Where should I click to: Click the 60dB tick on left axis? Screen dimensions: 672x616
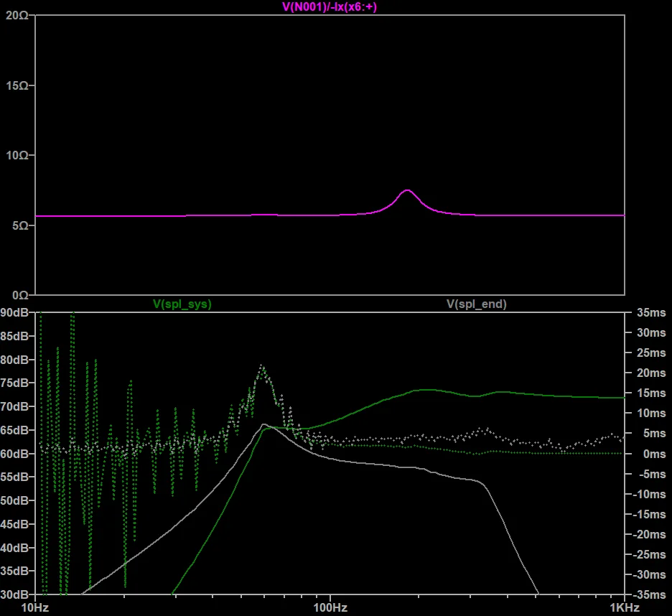tap(15, 454)
